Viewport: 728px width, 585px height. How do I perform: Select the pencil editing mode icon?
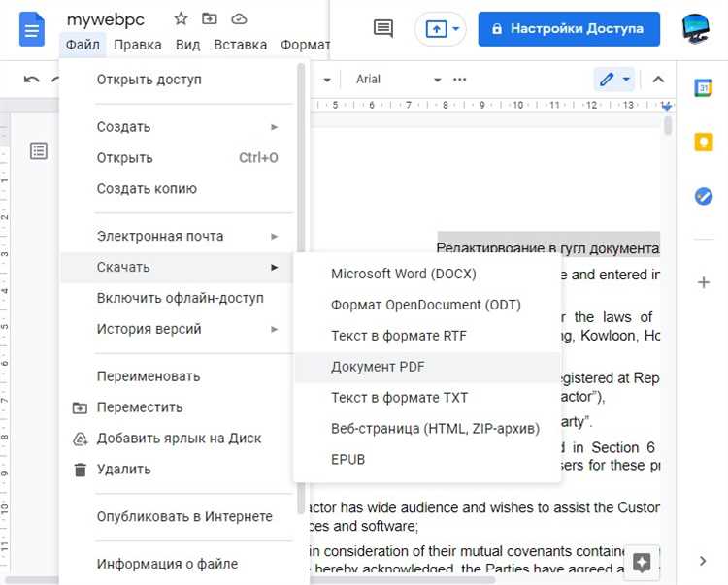pyautogui.click(x=607, y=80)
